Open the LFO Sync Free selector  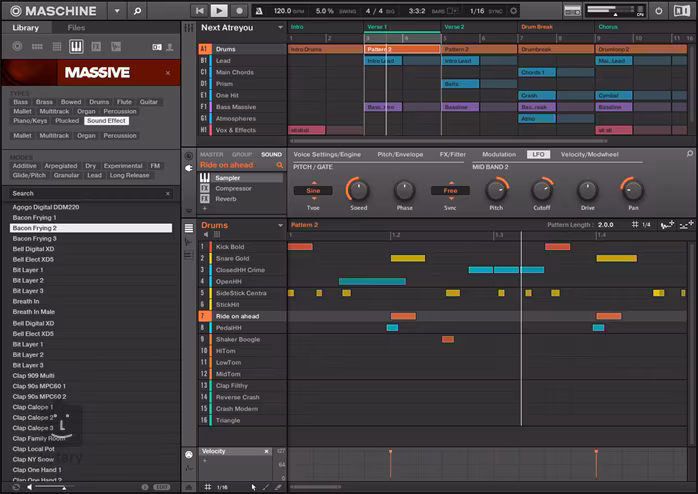pyautogui.click(x=450, y=190)
